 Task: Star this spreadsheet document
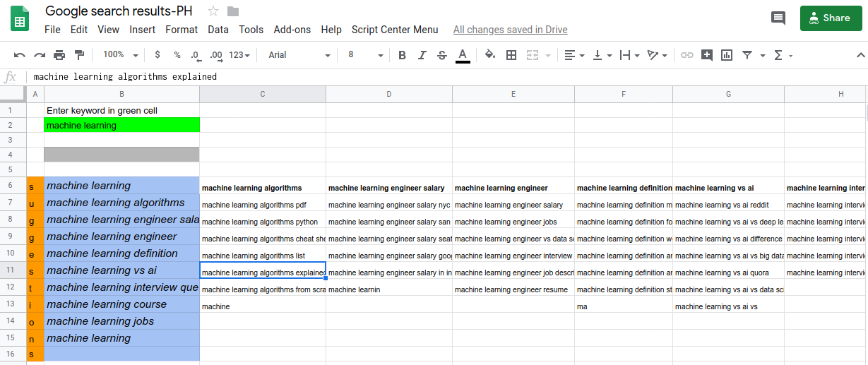[x=213, y=11]
